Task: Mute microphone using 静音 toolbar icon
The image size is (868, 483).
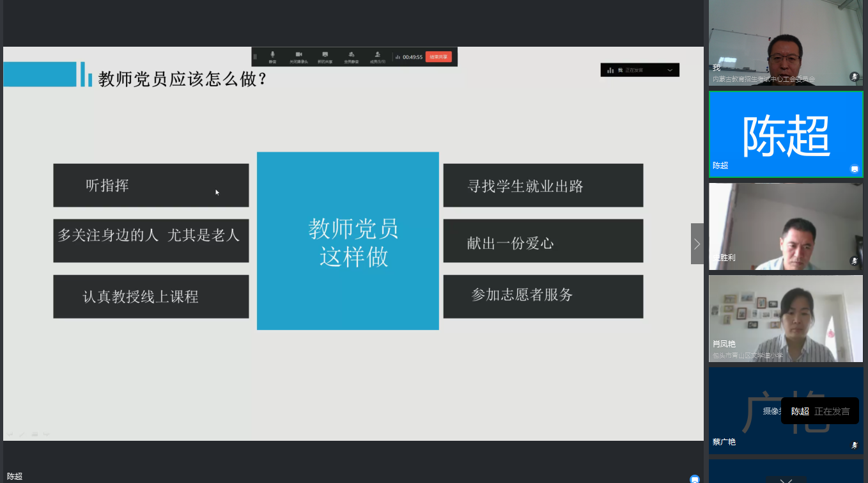Action: [x=272, y=56]
